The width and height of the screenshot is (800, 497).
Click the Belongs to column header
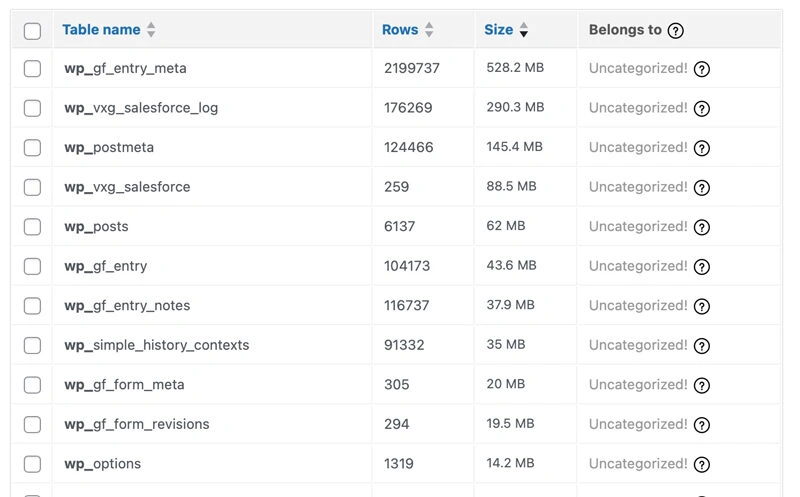(625, 30)
